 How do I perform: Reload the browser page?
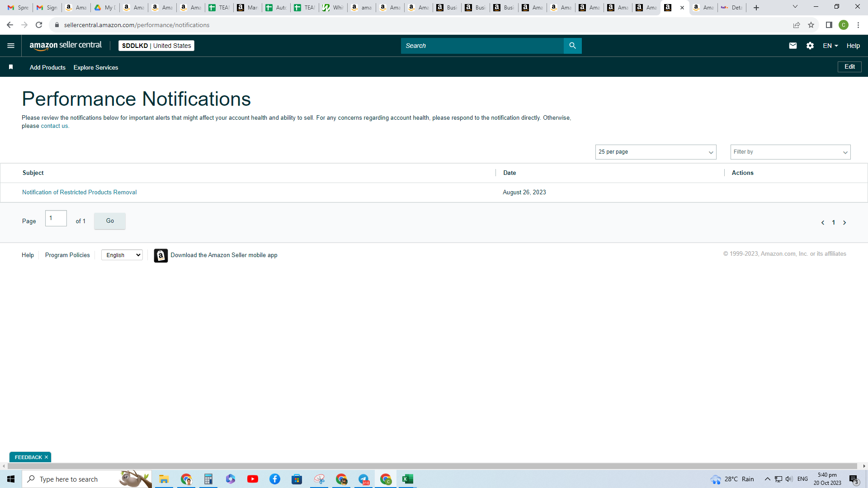[x=39, y=25]
